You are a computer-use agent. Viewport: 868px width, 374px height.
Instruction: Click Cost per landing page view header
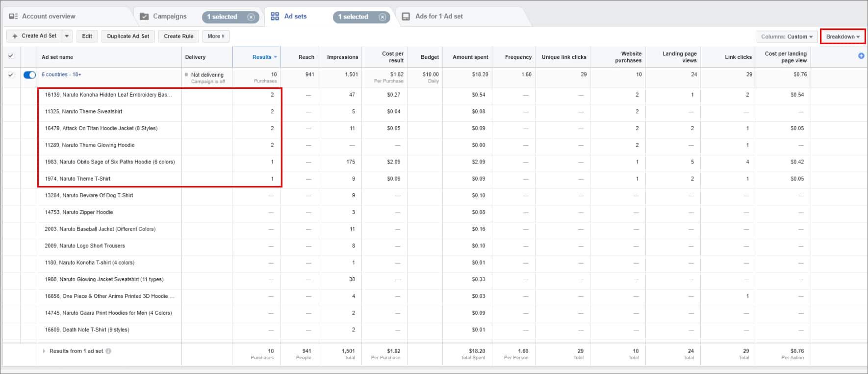(783, 57)
